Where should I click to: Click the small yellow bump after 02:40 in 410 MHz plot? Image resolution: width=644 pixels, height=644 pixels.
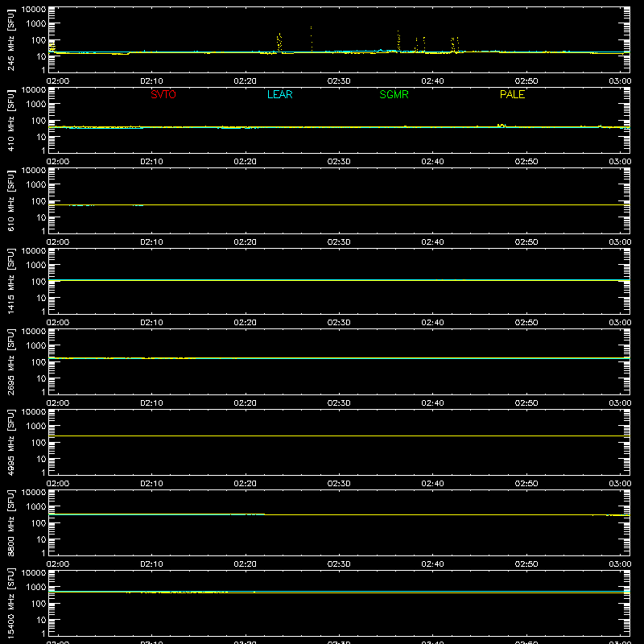(502, 126)
